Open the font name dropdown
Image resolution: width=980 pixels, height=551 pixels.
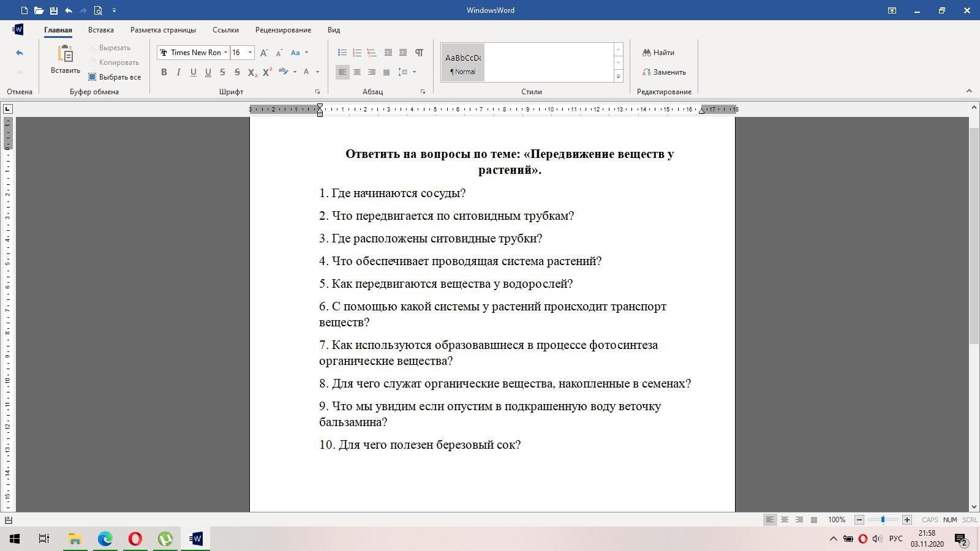[x=225, y=53]
